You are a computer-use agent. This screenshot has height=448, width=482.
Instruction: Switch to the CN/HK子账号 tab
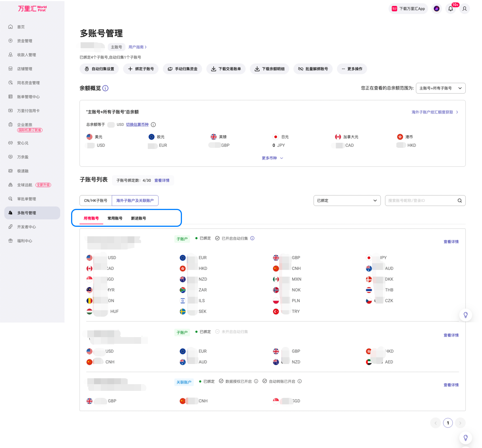pos(96,200)
